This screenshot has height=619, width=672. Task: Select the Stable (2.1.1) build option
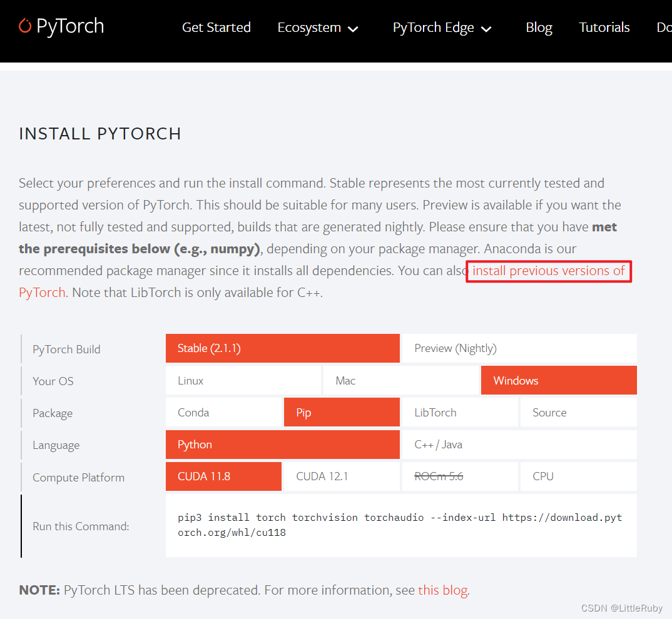282,348
